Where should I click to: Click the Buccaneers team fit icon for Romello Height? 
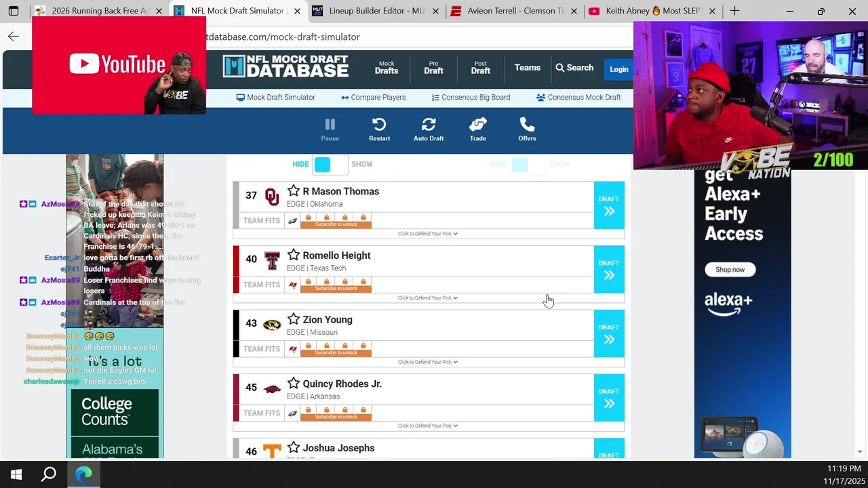[x=293, y=285]
